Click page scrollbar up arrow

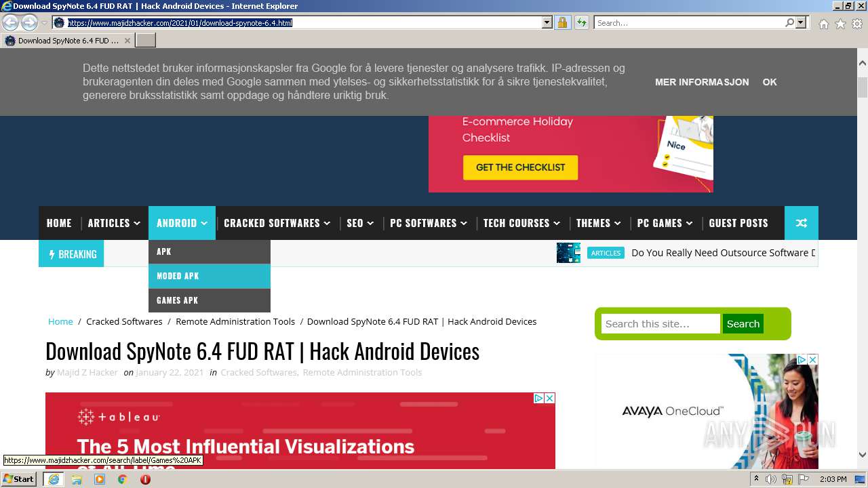pyautogui.click(x=862, y=63)
